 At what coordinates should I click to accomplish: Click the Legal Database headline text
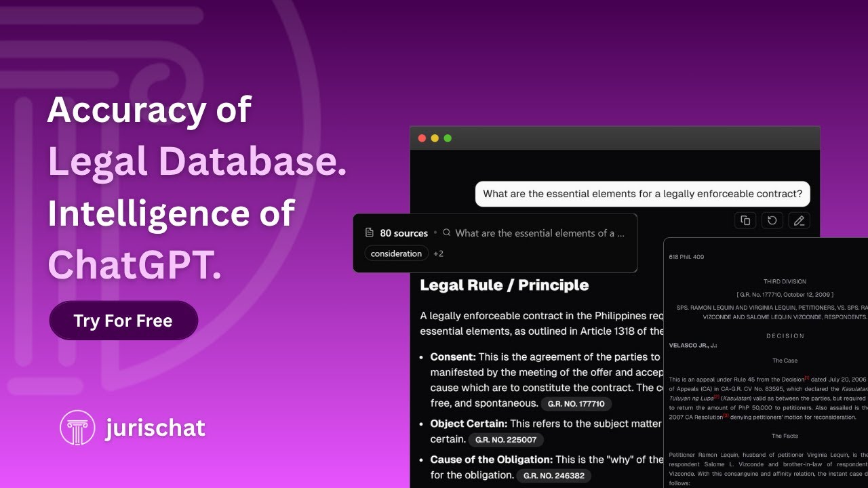point(197,161)
